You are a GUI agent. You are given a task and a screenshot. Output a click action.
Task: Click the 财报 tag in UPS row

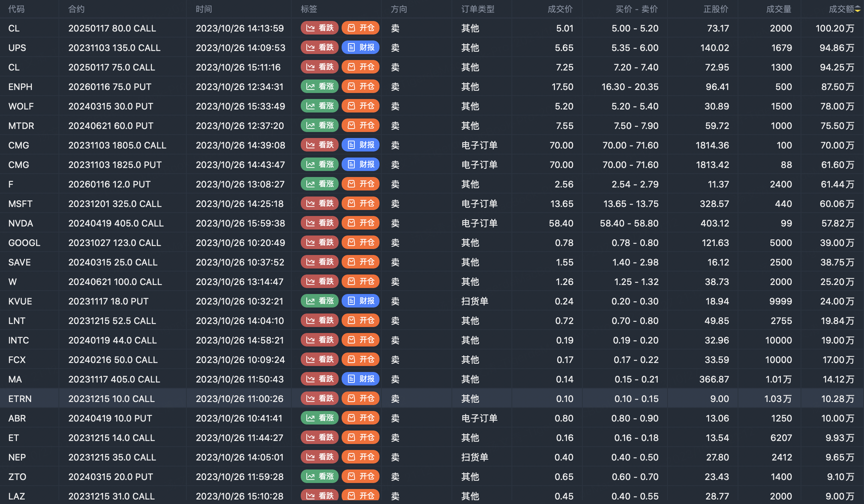click(x=360, y=48)
